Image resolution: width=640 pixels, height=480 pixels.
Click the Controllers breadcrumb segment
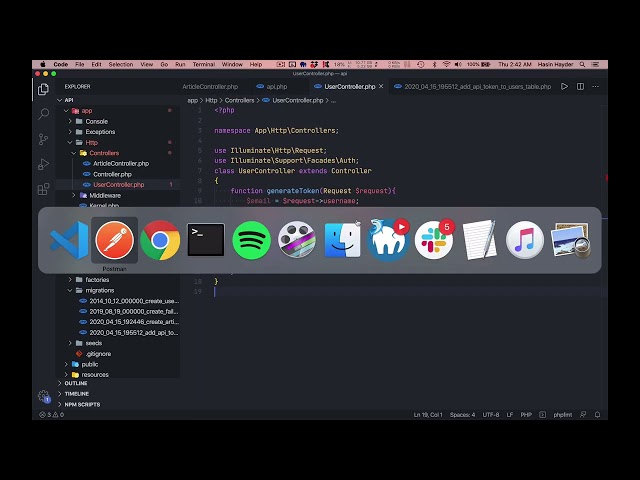(239, 100)
